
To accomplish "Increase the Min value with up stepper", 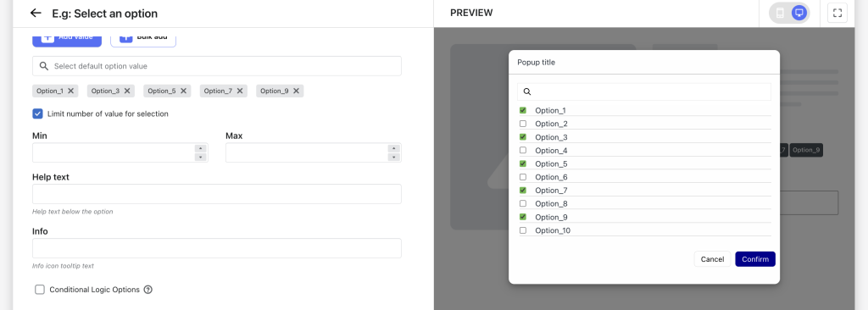I will [x=200, y=148].
